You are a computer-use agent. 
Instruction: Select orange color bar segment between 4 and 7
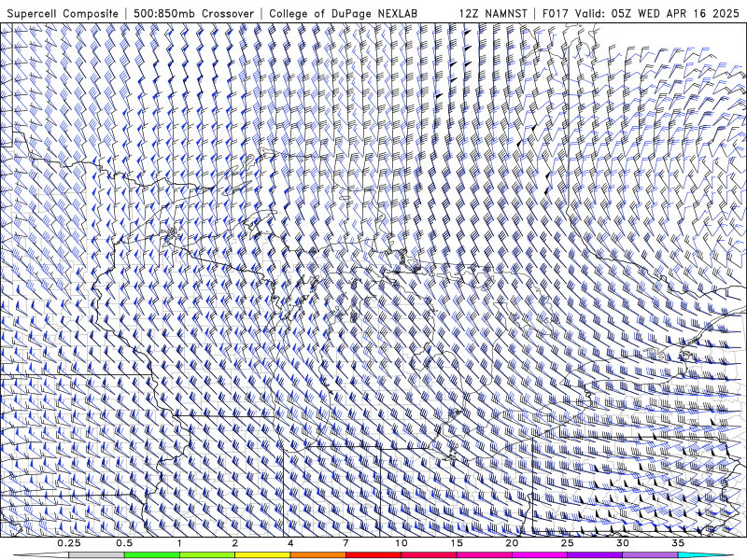(x=317, y=555)
